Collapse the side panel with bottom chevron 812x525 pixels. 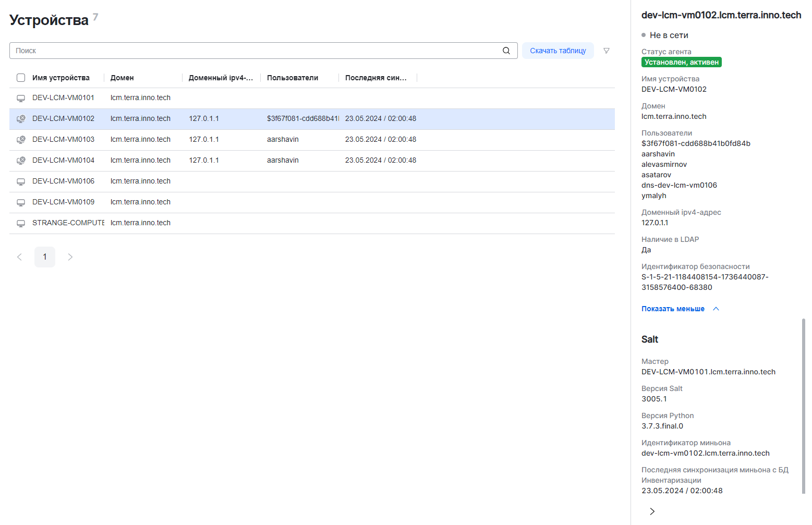pos(652,511)
